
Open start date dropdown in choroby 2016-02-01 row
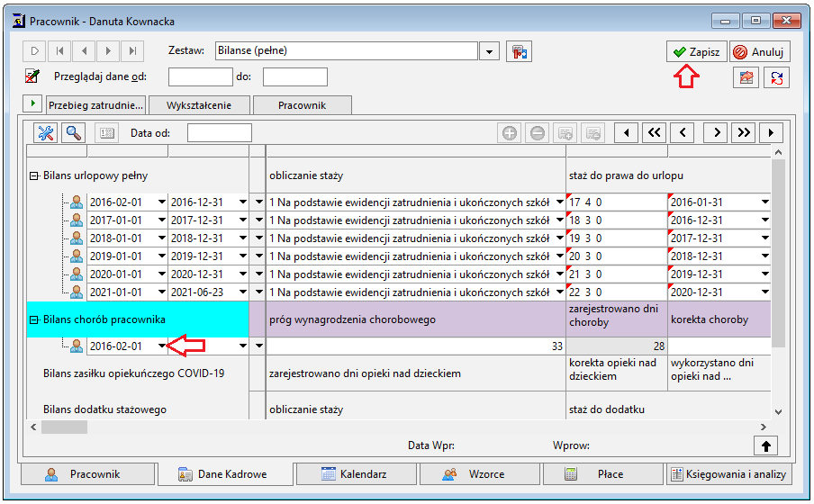click(161, 346)
